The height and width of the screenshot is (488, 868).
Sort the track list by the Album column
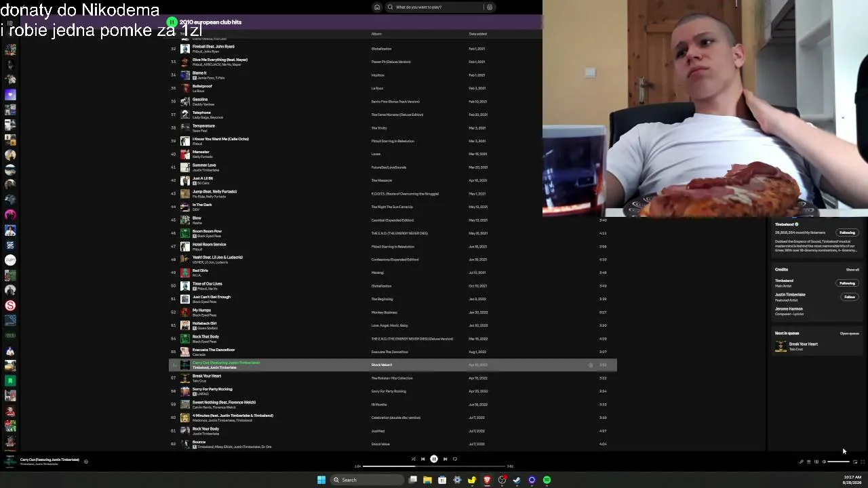point(376,34)
